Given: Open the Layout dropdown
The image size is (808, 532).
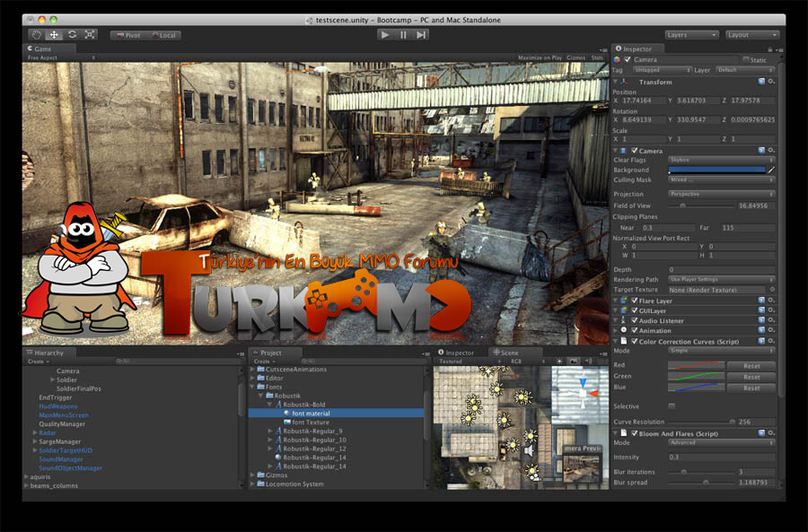Looking at the screenshot, I should (x=752, y=35).
